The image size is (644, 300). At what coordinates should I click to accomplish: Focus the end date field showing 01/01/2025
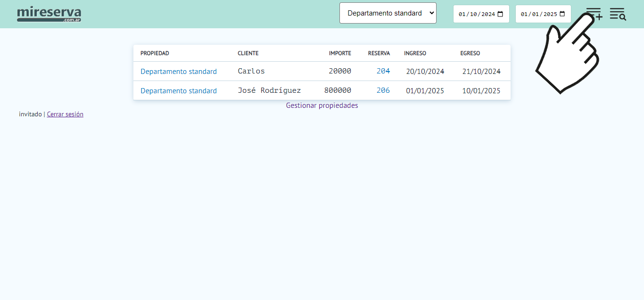[x=538, y=14]
